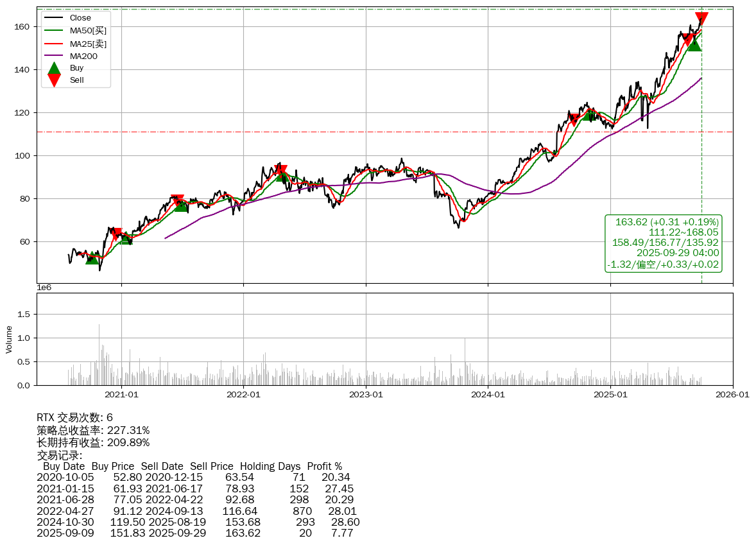Click the Volume y-axis label
This screenshot has height=545, width=756.
click(9, 339)
